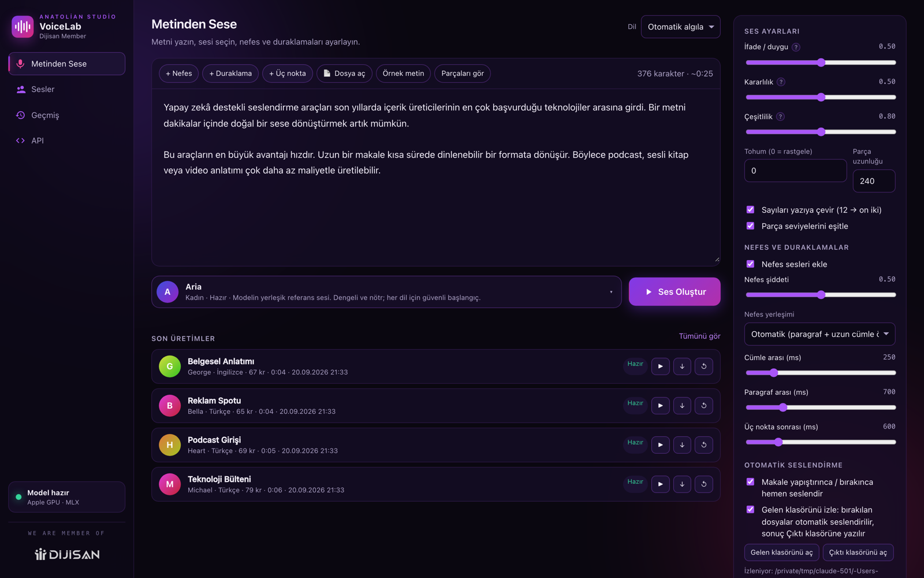Show help for İfade / duygu
The height and width of the screenshot is (578, 924).
pyautogui.click(x=796, y=47)
